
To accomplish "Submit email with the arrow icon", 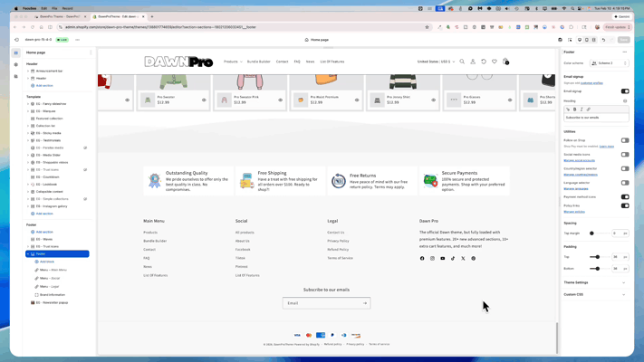I will pyautogui.click(x=365, y=303).
